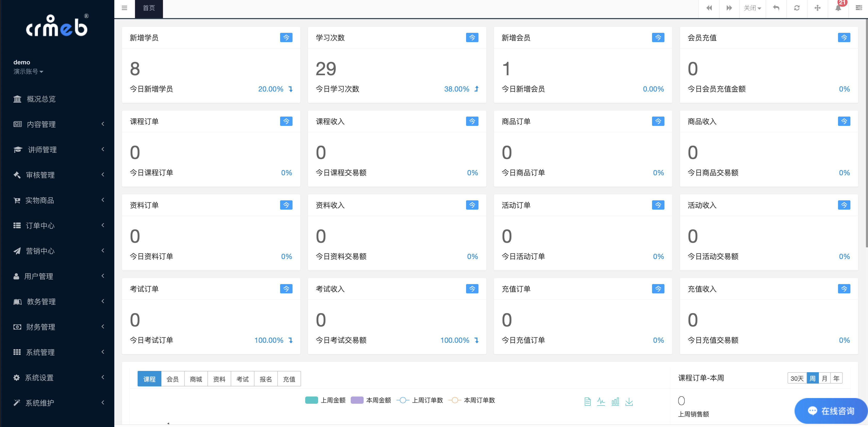This screenshot has height=427, width=868.
Task: Click the blue 今 badge on 新增学员 card
Action: (x=286, y=37)
